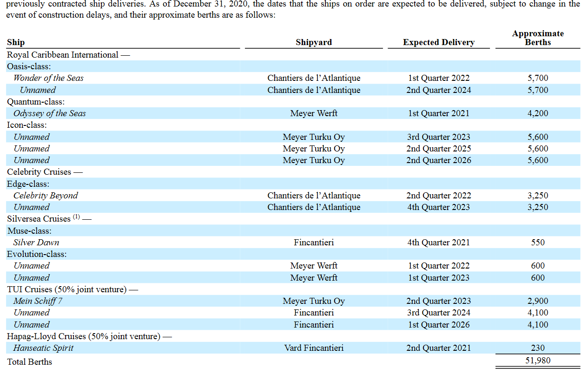Screen dimensions: 588x374
Task: Click the Hapag-Lloyd Cruises joint venture heading
Action: point(83,336)
